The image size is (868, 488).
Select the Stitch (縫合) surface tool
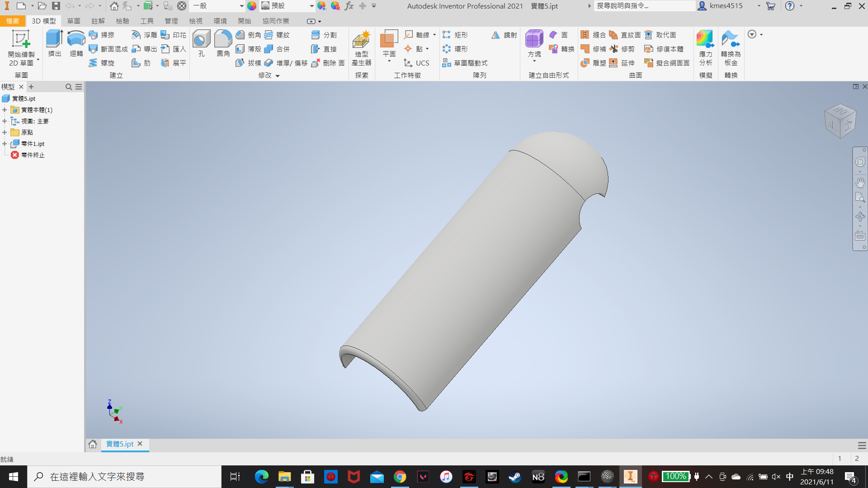(x=593, y=35)
